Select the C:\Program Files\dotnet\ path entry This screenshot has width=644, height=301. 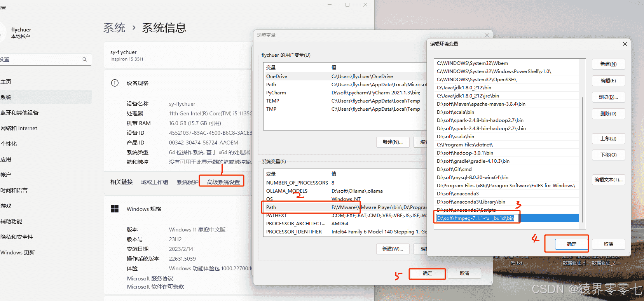[x=507, y=145]
